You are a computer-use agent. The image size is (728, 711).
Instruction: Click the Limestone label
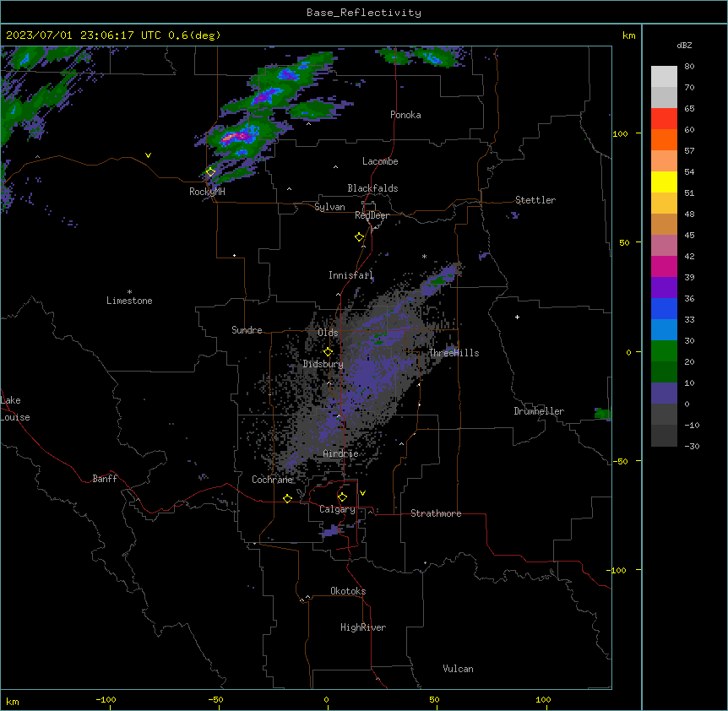[129, 301]
